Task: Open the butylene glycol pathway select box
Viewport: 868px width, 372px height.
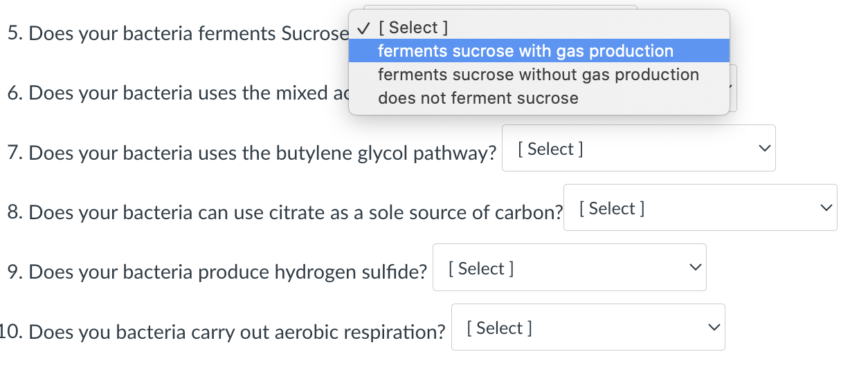Action: pyautogui.click(x=637, y=149)
